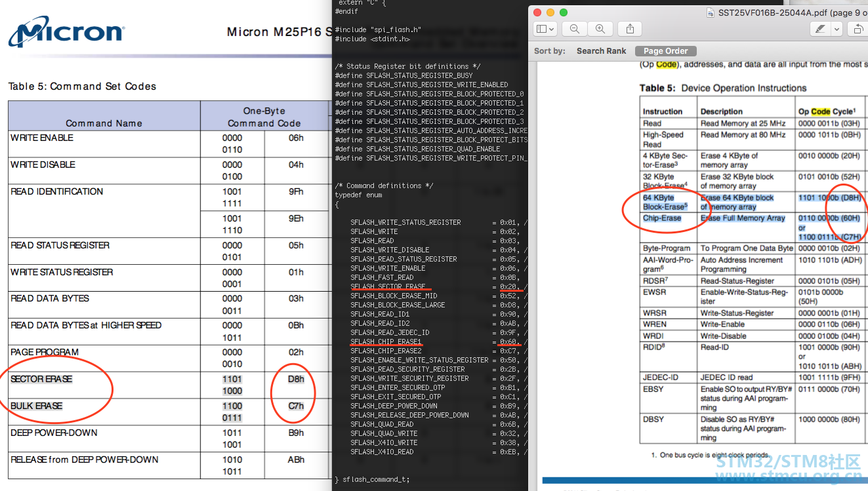Click the 0x20 value in code editor
Viewport: 868px width, 491px height.
[x=509, y=286]
